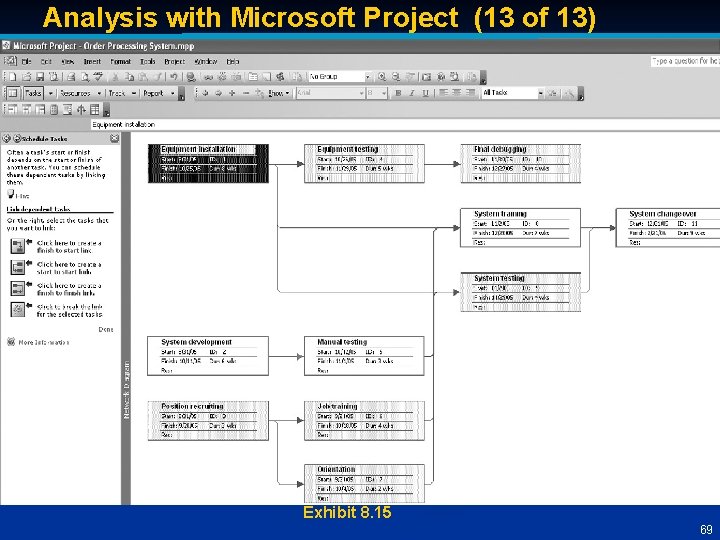720x540 pixels.
Task: Click the Link Tasks chain icon
Action: pyautogui.click(x=209, y=77)
